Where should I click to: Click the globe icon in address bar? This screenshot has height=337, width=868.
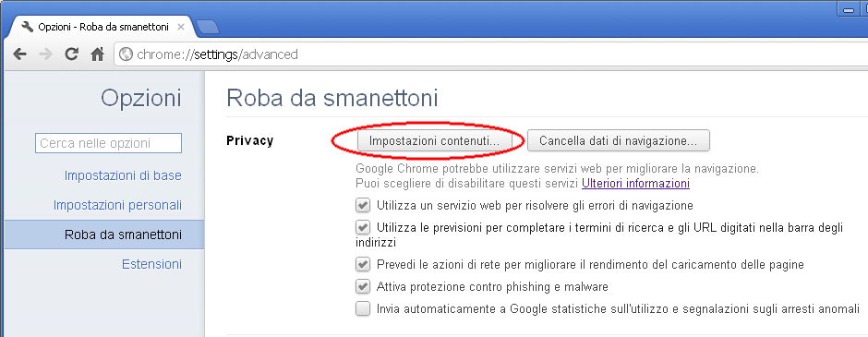pos(127,54)
